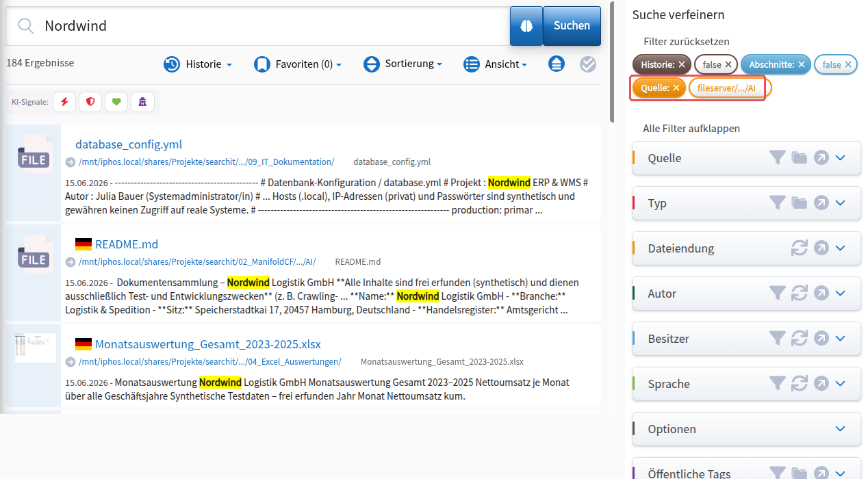Click the 09_IT_Dokumentation path link

(x=206, y=162)
